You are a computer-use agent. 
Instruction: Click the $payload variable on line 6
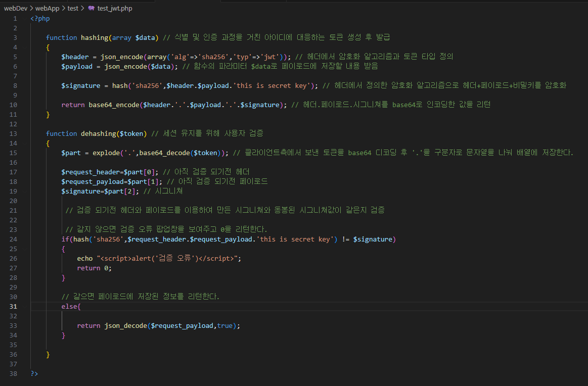pyautogui.click(x=77, y=66)
